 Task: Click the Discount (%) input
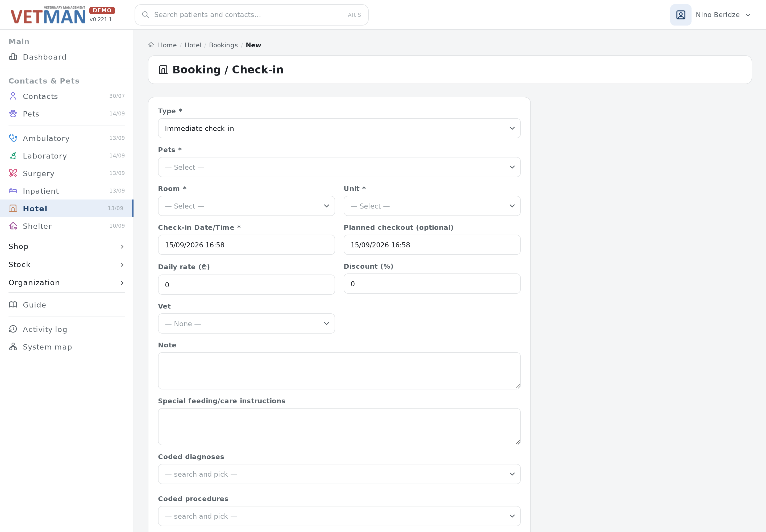pos(432,284)
